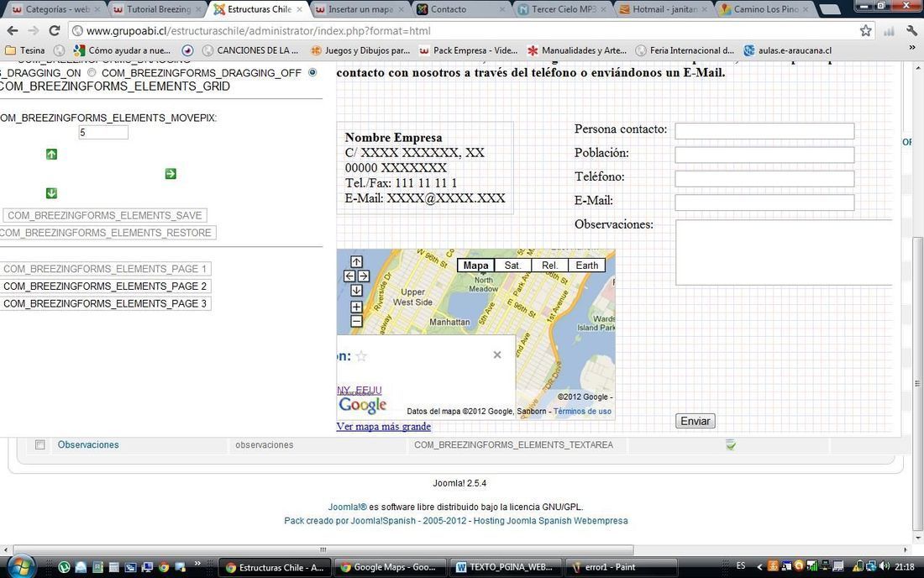The image size is (924, 578).
Task: Switch to the Tutorial Breezing tab
Action: (x=158, y=9)
